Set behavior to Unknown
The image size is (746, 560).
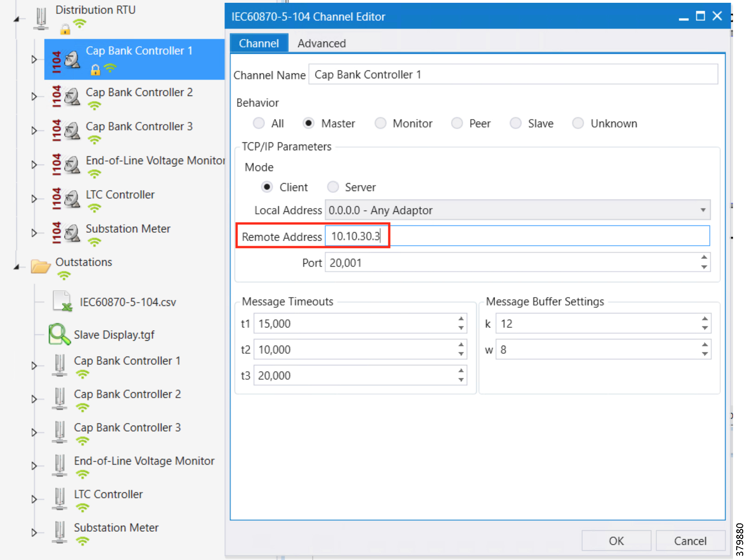[x=578, y=123]
